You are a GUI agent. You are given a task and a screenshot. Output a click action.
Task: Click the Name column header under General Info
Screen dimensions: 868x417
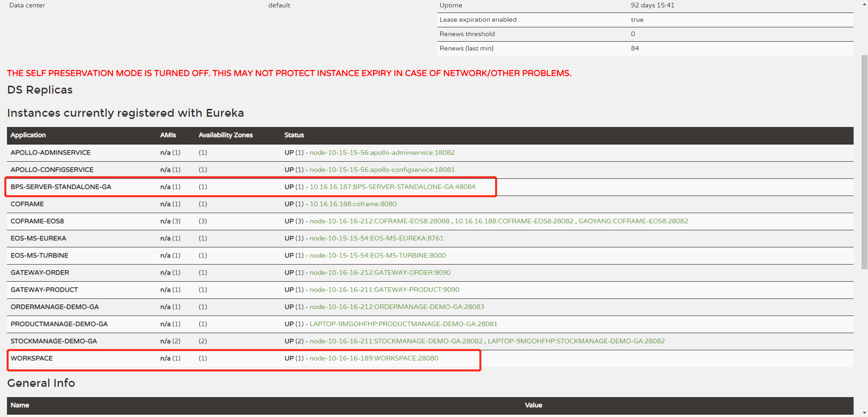pos(20,405)
